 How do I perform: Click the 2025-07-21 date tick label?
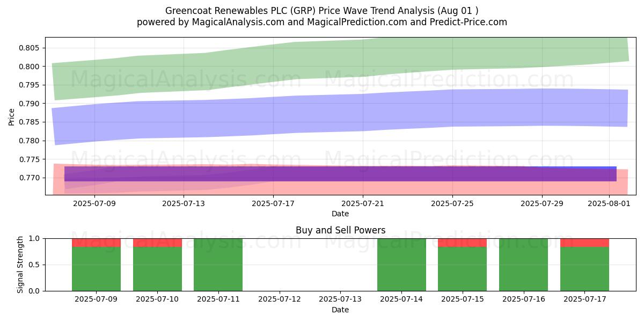pyautogui.click(x=363, y=203)
